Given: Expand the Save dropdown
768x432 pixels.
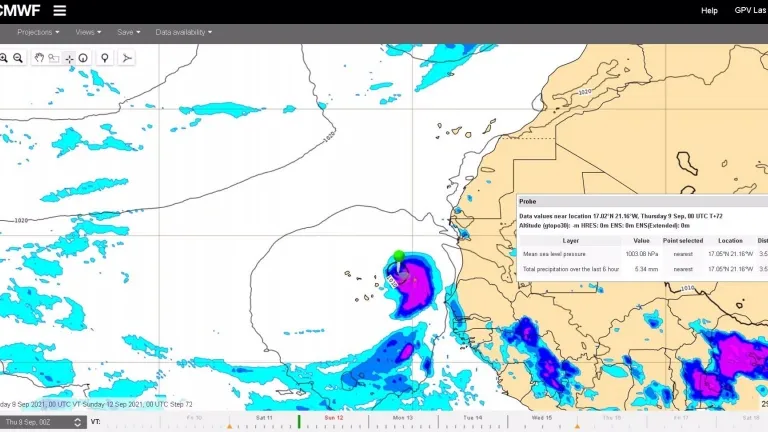Looking at the screenshot, I should click(128, 32).
